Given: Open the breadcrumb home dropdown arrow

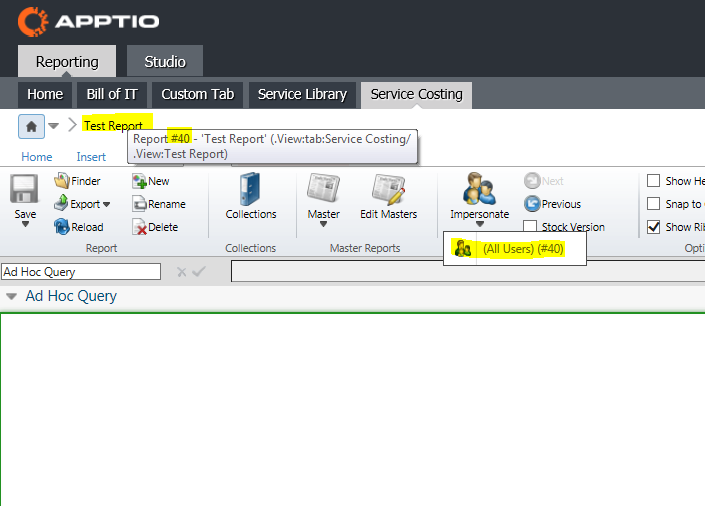Looking at the screenshot, I should [54, 126].
